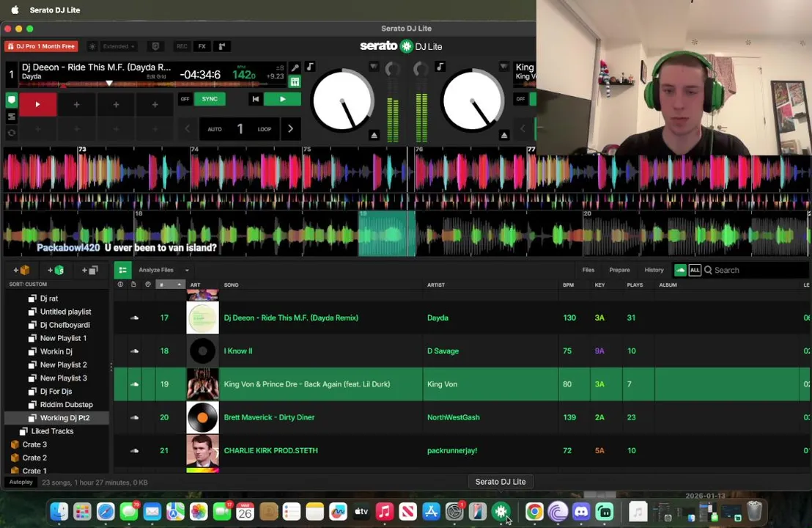Play deck 1 with green play button
This screenshot has height=528, width=812.
point(282,99)
